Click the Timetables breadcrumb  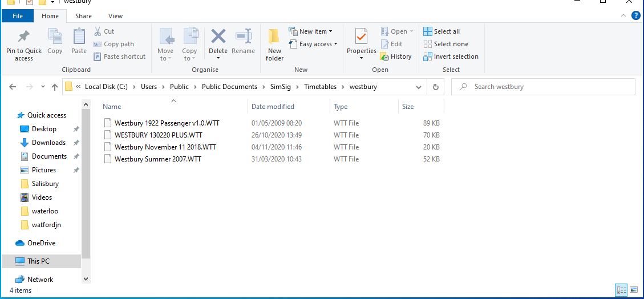coord(320,87)
